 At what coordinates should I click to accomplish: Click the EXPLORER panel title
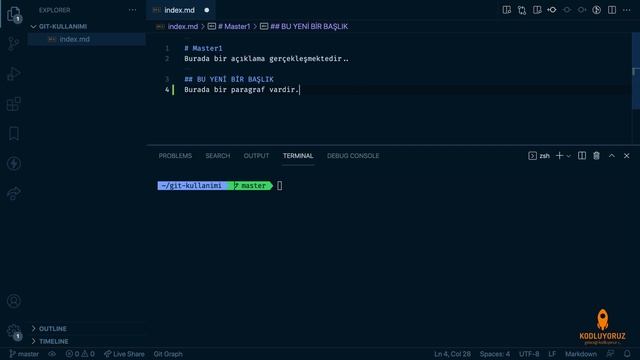tap(54, 10)
